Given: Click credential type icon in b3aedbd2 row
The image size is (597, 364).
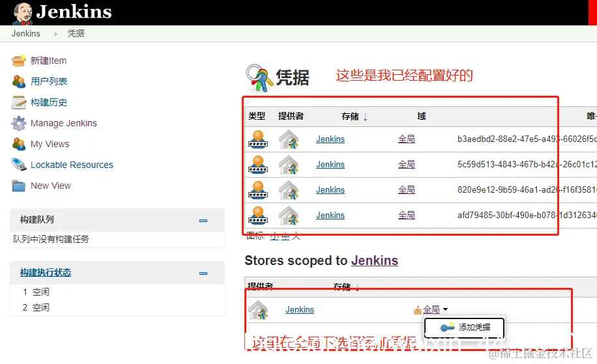Looking at the screenshot, I should click(x=257, y=139).
